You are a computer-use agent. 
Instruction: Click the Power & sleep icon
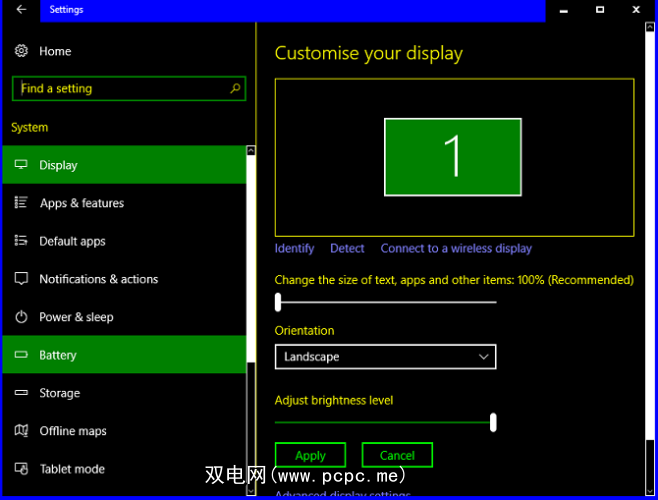[21, 317]
